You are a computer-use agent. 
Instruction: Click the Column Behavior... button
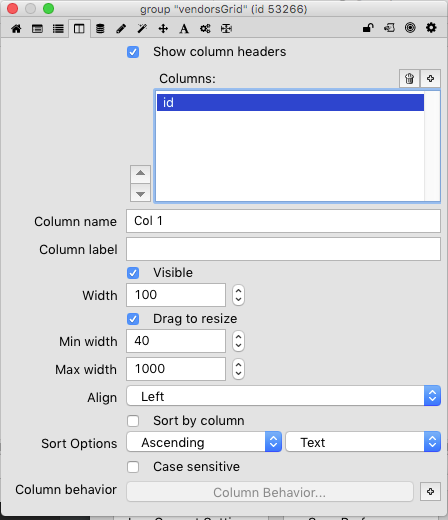[x=270, y=492]
